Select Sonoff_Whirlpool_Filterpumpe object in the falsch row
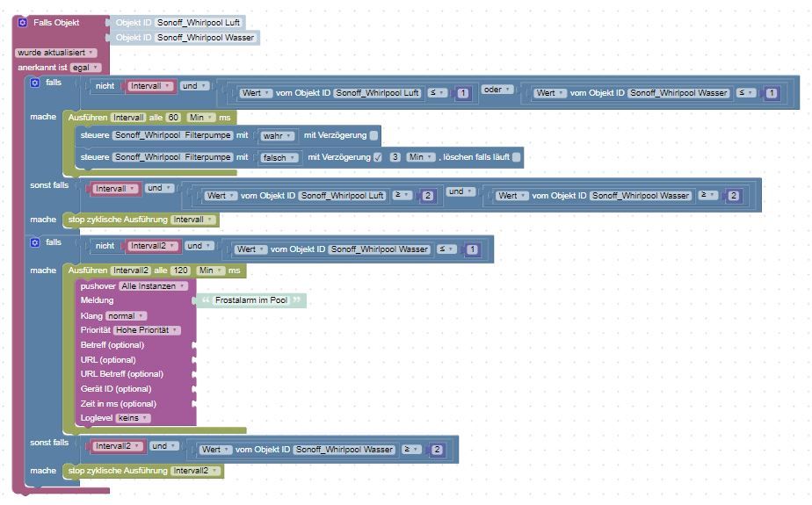This screenshot has width=812, height=505. 173,157
